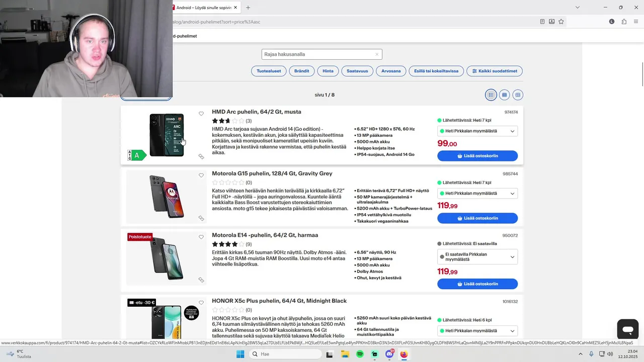
Task: Open Saatavuus availability filter
Action: click(357, 71)
